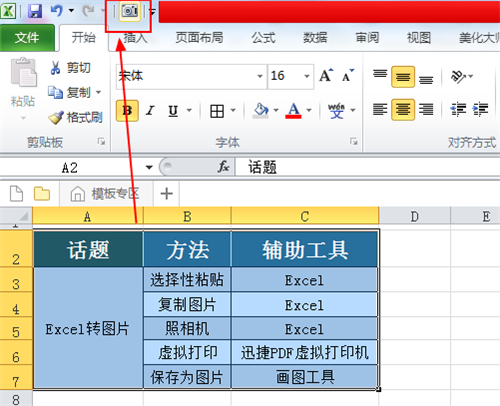500x406 pixels.
Task: Open the 页面布局 (Page Layout) tab
Action: point(200,38)
